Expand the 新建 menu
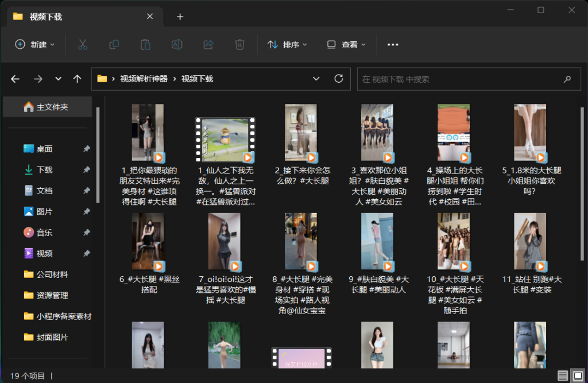This screenshot has height=383, width=588. point(34,44)
